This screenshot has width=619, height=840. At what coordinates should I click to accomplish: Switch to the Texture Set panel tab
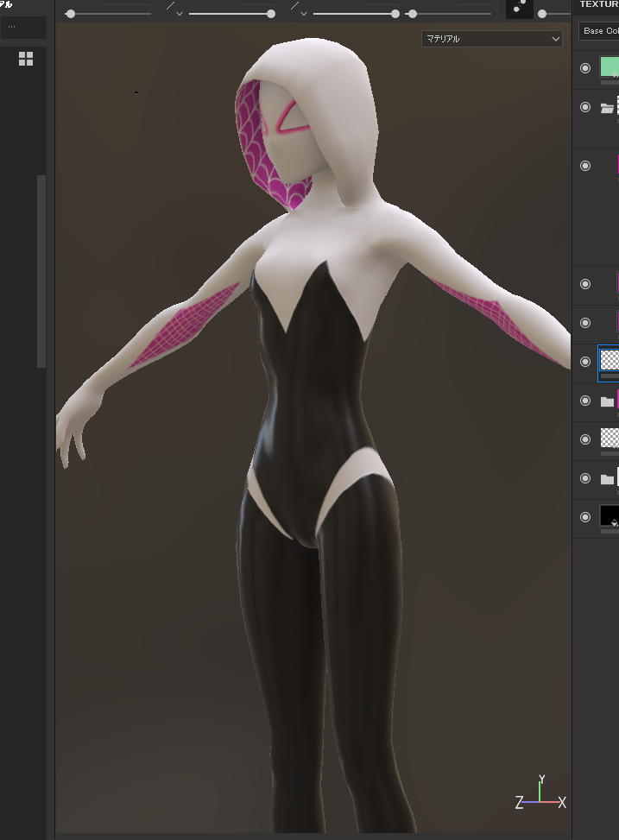click(599, 4)
